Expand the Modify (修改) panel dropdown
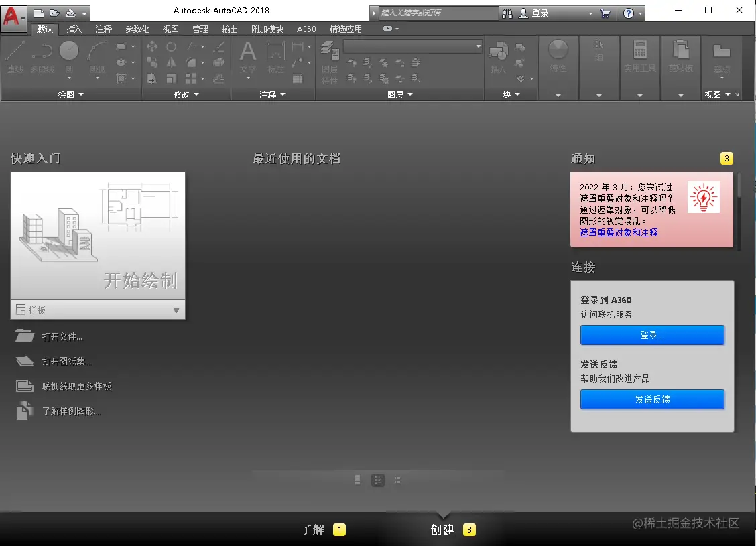 click(x=186, y=95)
